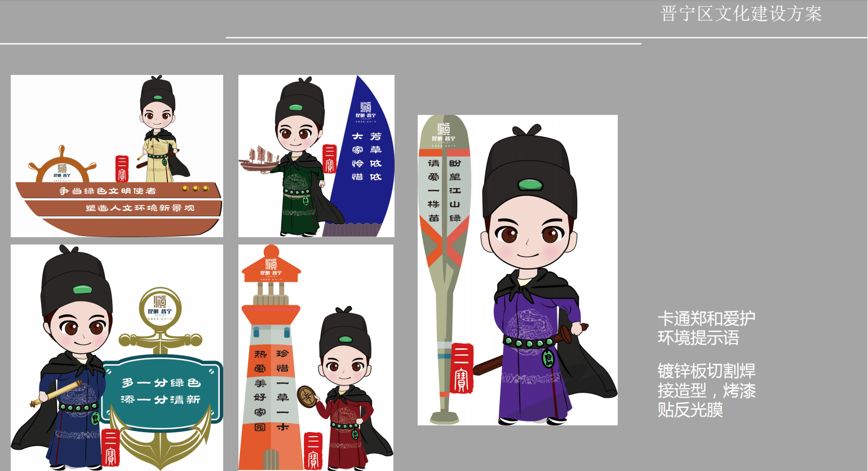Click the red 三宝 seal beside the boat character
Image resolution: width=868 pixels, height=471 pixels.
coord(122,168)
